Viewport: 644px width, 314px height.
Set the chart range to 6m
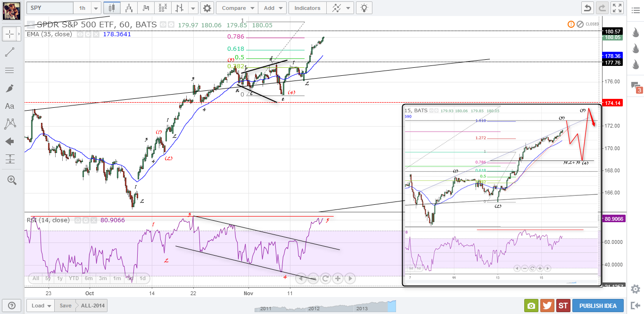click(89, 278)
